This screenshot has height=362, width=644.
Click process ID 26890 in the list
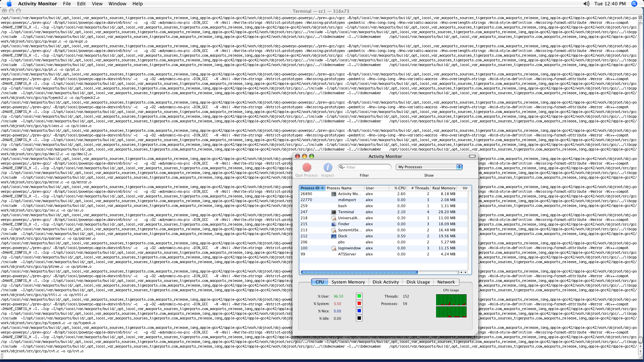(x=306, y=194)
